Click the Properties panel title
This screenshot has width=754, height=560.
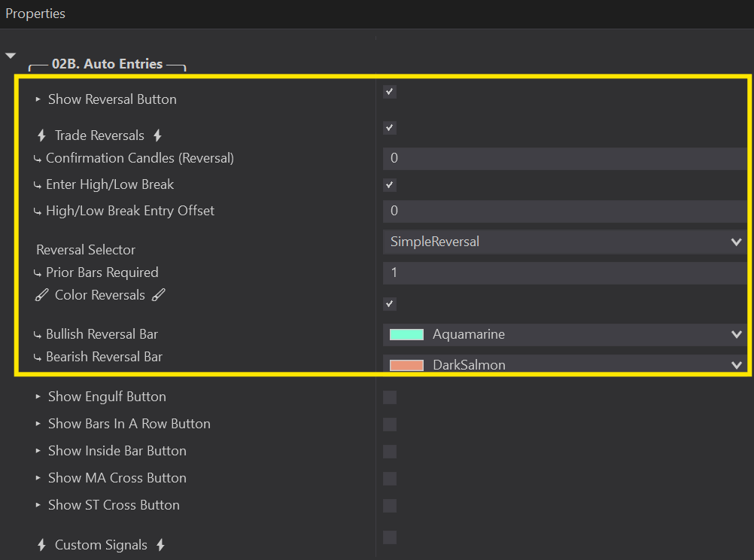35,14
